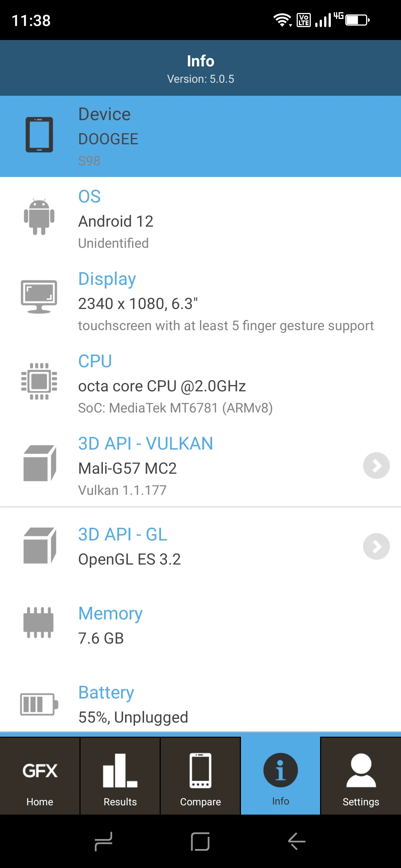Tap the Memory RAM chip icon
This screenshot has width=401, height=868.
point(39,622)
